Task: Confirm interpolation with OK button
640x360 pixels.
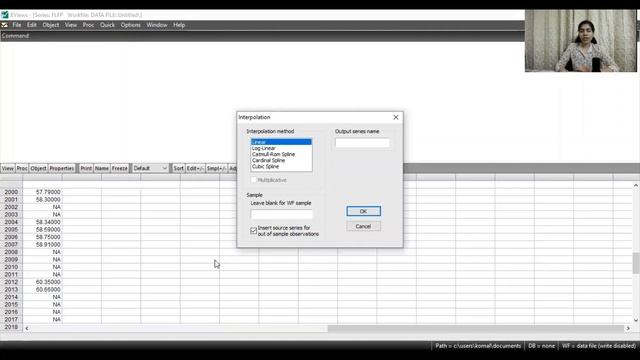Action: 363,211
